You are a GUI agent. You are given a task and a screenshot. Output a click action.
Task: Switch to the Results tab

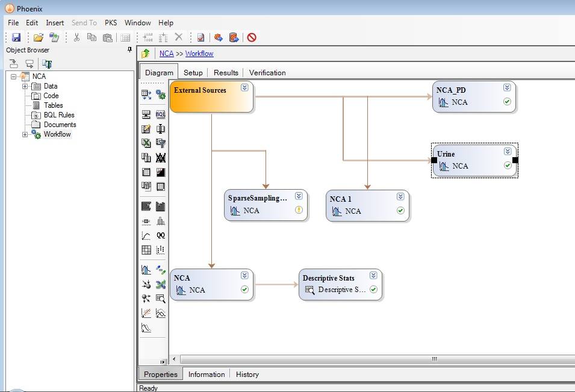(x=226, y=73)
